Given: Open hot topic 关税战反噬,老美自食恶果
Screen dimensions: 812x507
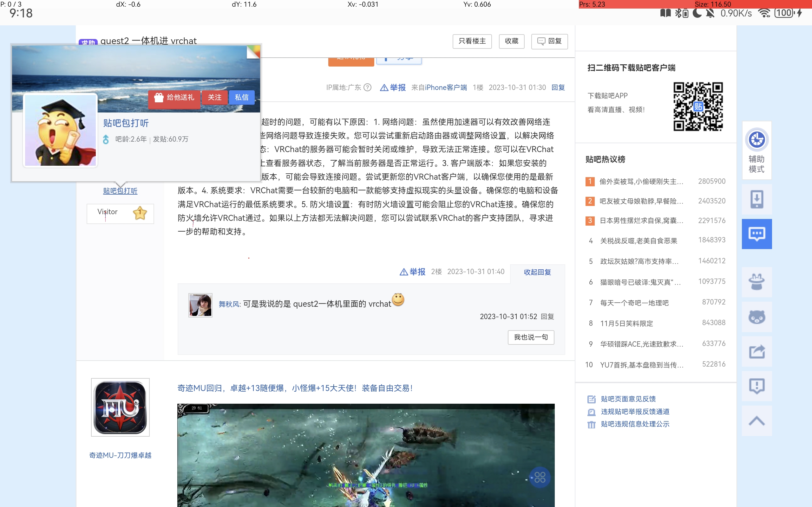Looking at the screenshot, I should coord(638,241).
